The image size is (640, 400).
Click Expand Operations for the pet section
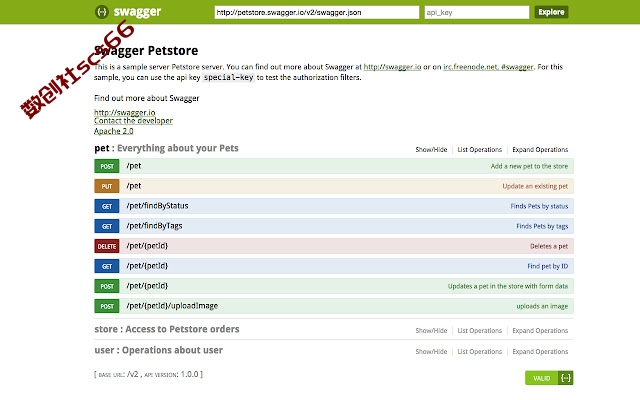coord(540,150)
